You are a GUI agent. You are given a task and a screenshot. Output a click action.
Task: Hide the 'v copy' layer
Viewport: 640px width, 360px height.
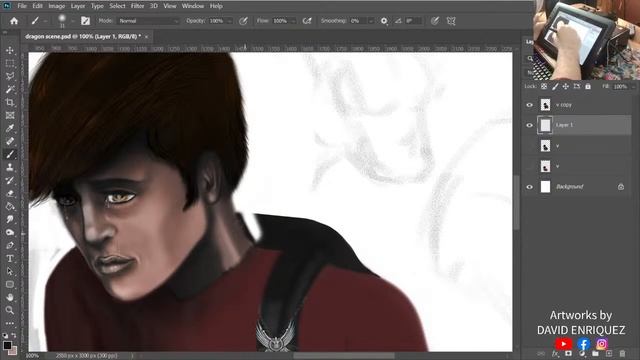click(x=529, y=105)
